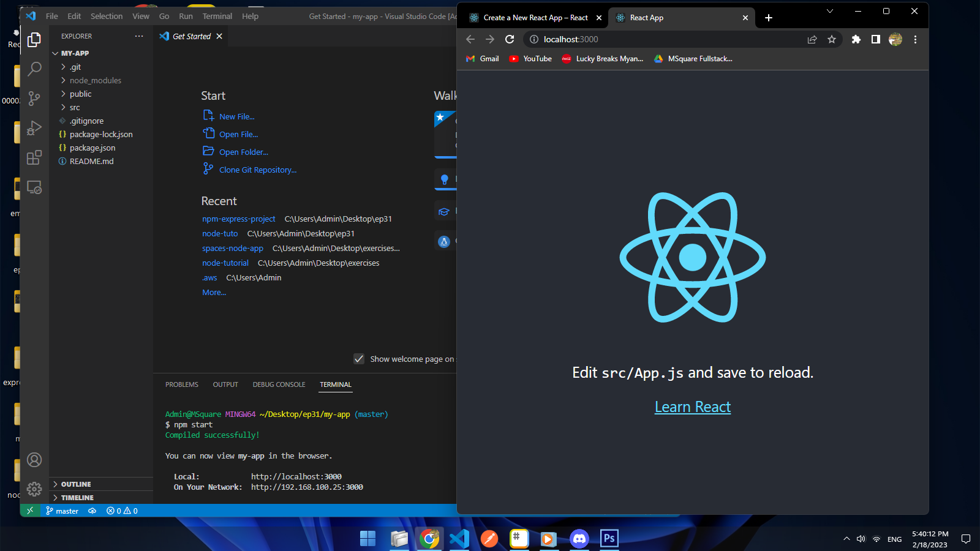Switch to the PROBLEMS panel tab

click(x=182, y=384)
